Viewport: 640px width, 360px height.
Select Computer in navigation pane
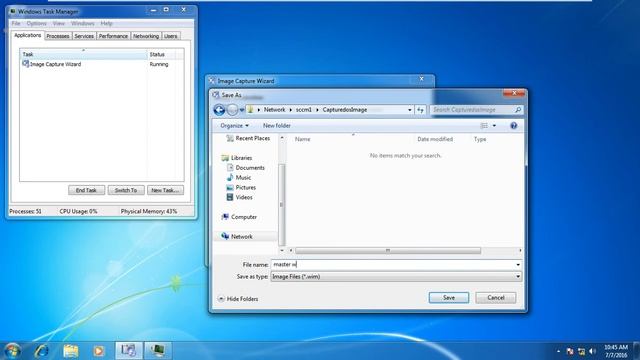point(239,217)
